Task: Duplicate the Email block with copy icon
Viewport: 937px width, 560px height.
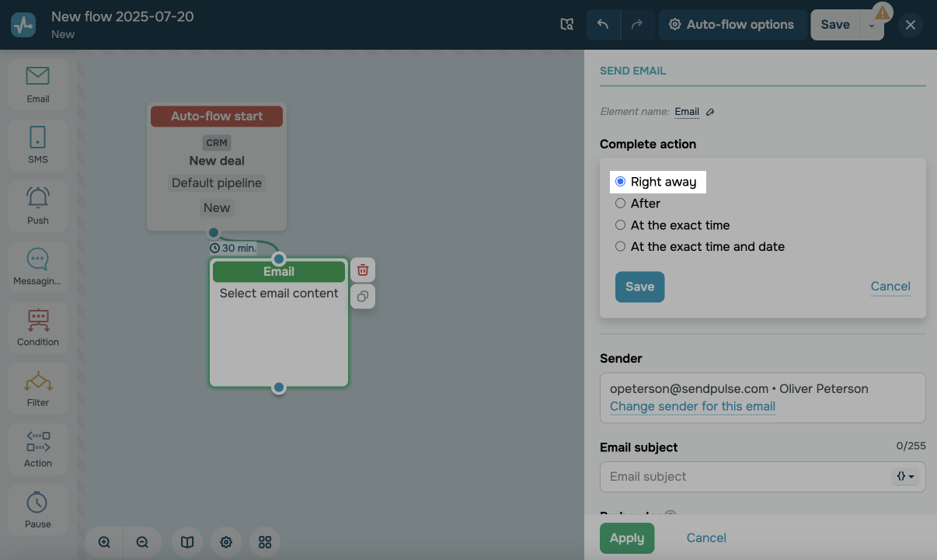Action: tap(363, 297)
